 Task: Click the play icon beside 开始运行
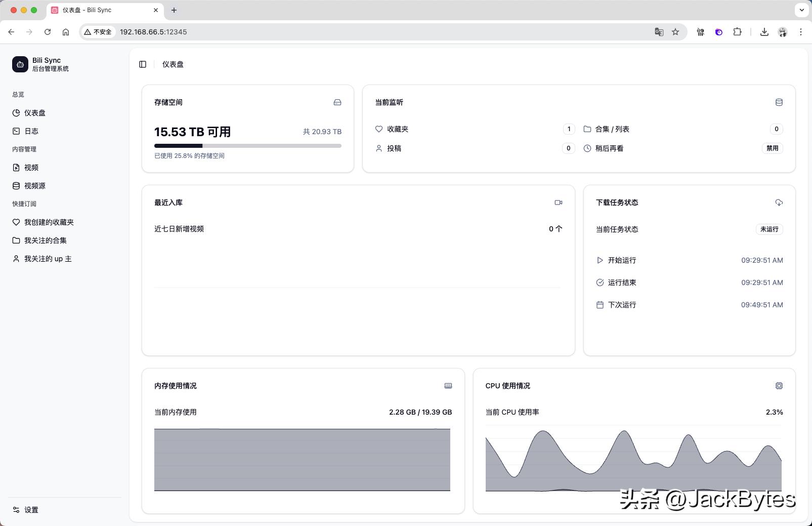(x=600, y=260)
